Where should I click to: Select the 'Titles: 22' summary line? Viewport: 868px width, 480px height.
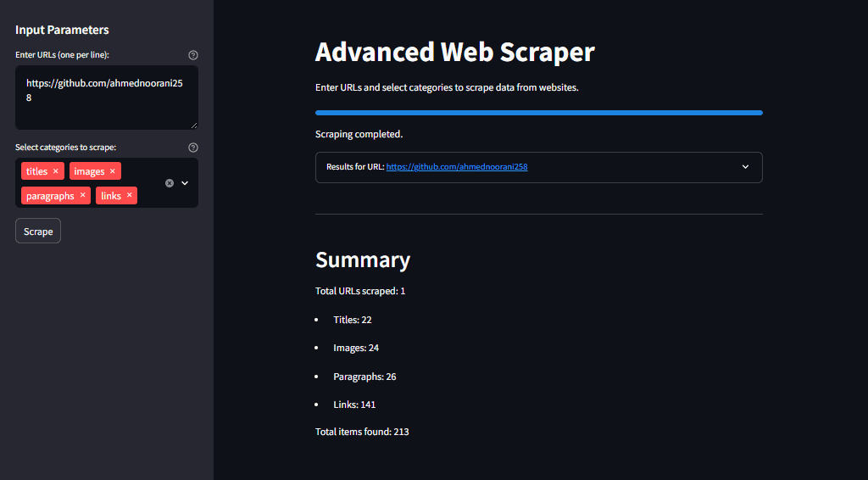(352, 320)
